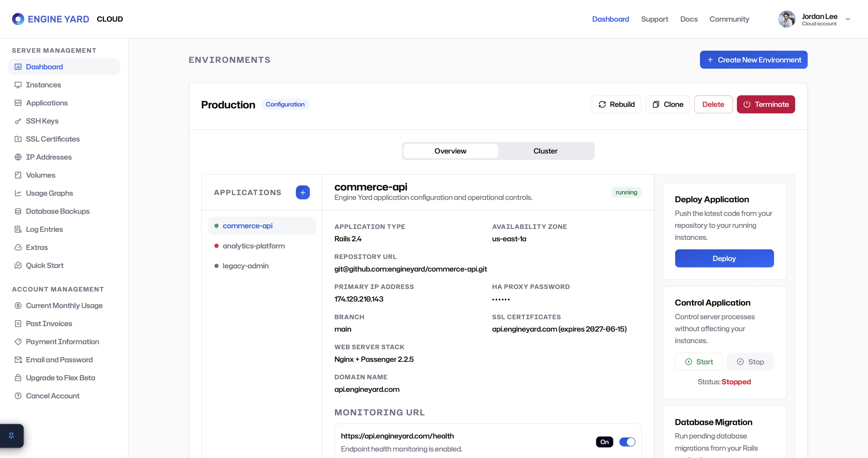The image size is (868, 458).
Task: Switch to the Overview tab
Action: [x=450, y=151]
